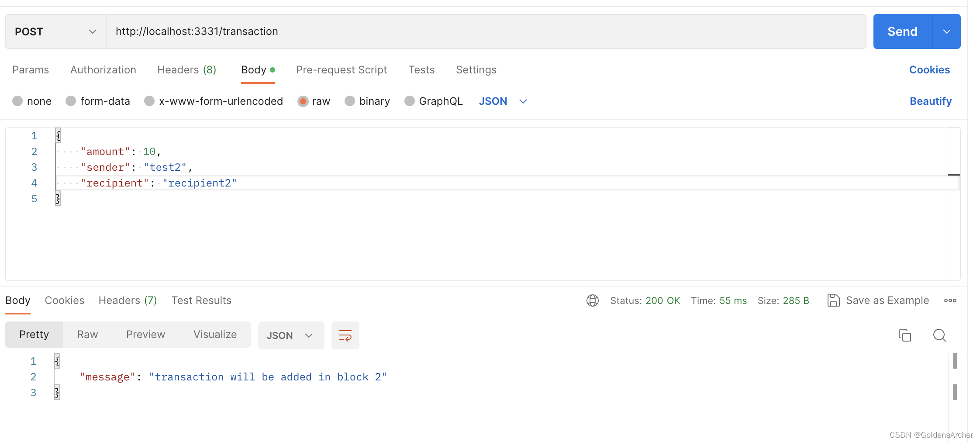This screenshot has height=442, width=980.
Task: Open the response JSON format dropdown
Action: [291, 335]
